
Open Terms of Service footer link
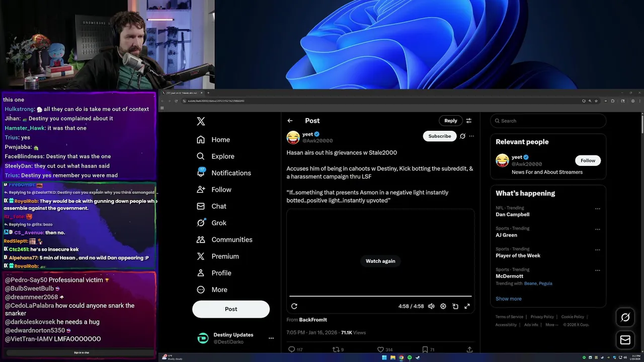(x=509, y=317)
